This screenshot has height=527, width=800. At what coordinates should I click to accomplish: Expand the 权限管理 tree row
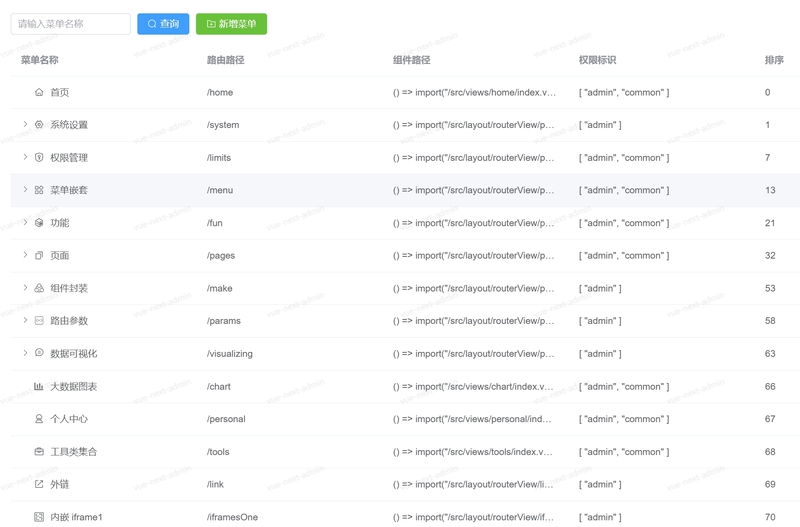[x=25, y=157]
